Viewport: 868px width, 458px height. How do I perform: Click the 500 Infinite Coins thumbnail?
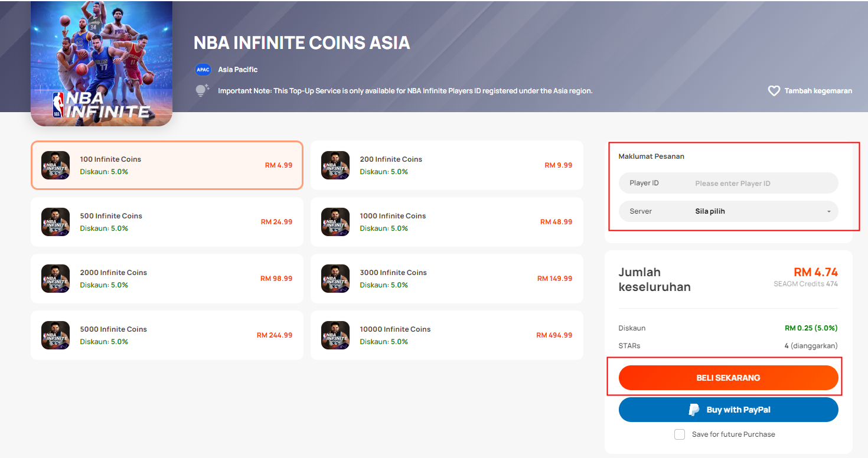click(56, 222)
